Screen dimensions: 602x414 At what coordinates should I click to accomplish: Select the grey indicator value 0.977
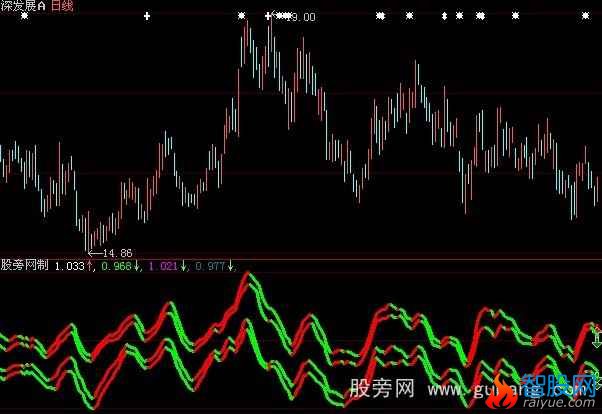pos(210,266)
